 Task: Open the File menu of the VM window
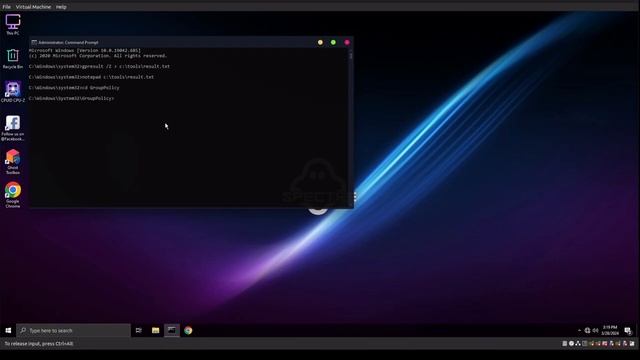(x=6, y=7)
